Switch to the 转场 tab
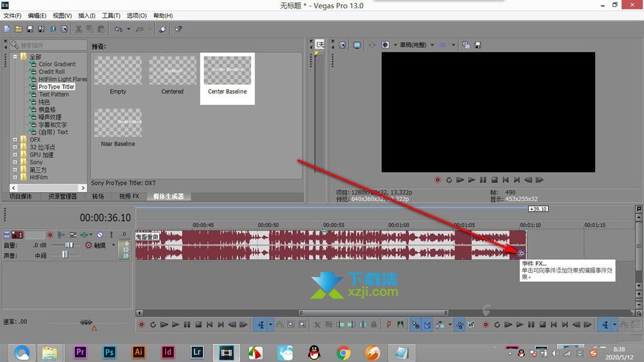The width and height of the screenshot is (644, 362). tap(98, 196)
